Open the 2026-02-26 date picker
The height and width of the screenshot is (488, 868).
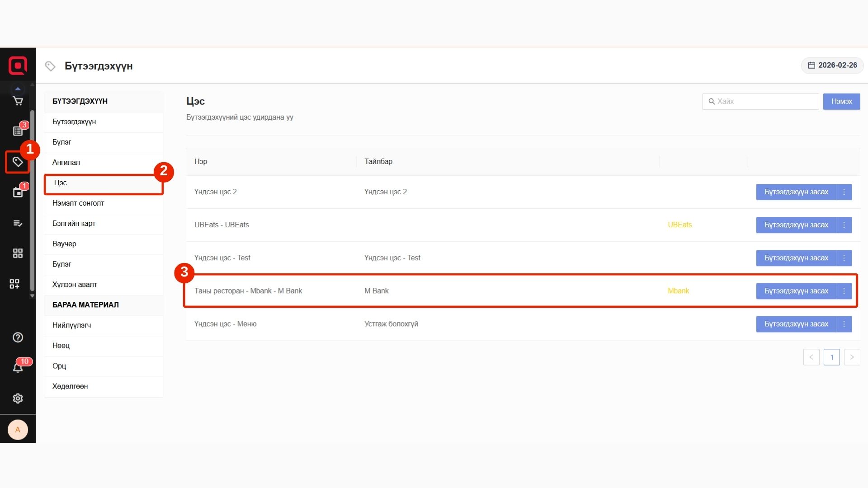point(832,65)
